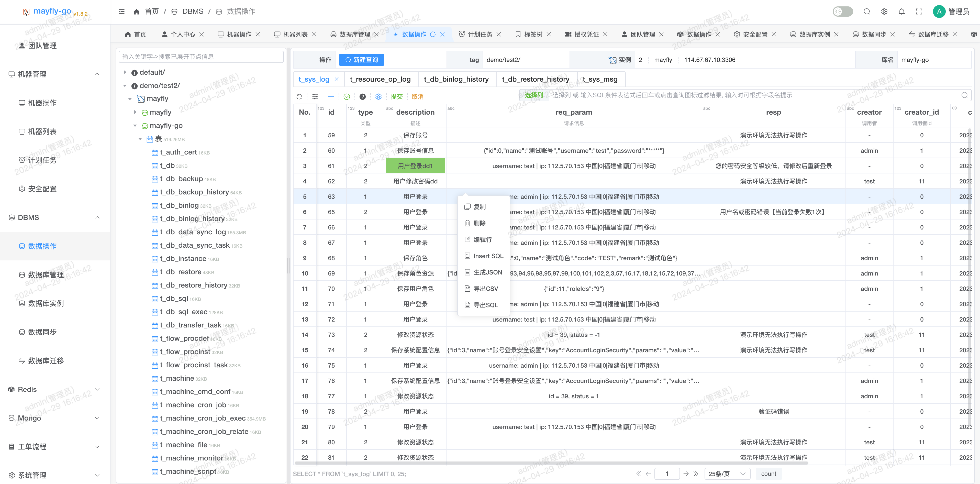
Task: Choose 导出CSV in the context menu
Action: pyautogui.click(x=484, y=288)
